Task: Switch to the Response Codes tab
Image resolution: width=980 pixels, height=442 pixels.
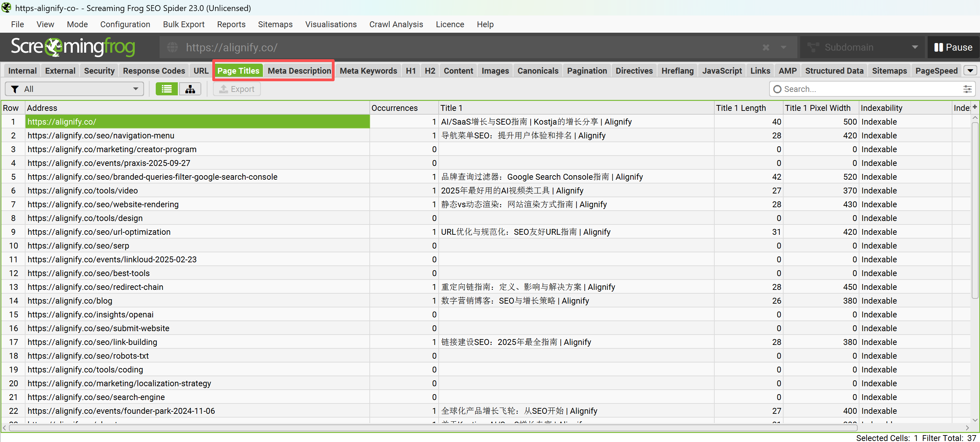Action: pos(154,71)
